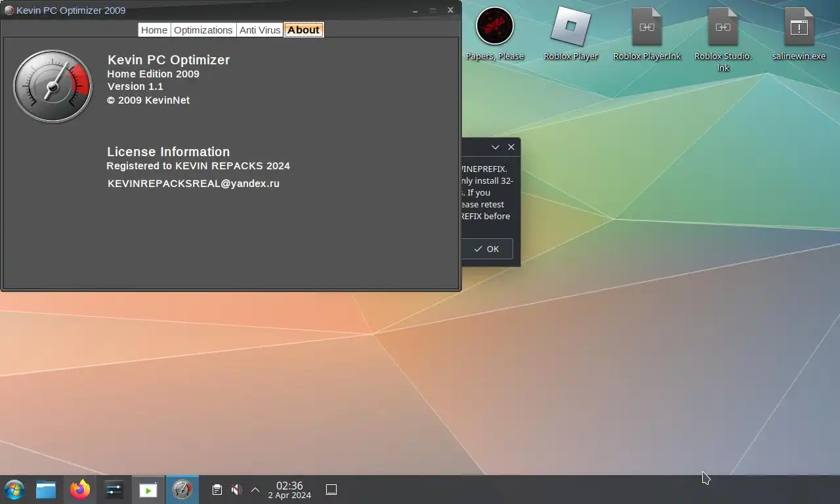Click the Kevin PC Optimizer title bar icon

9,10
